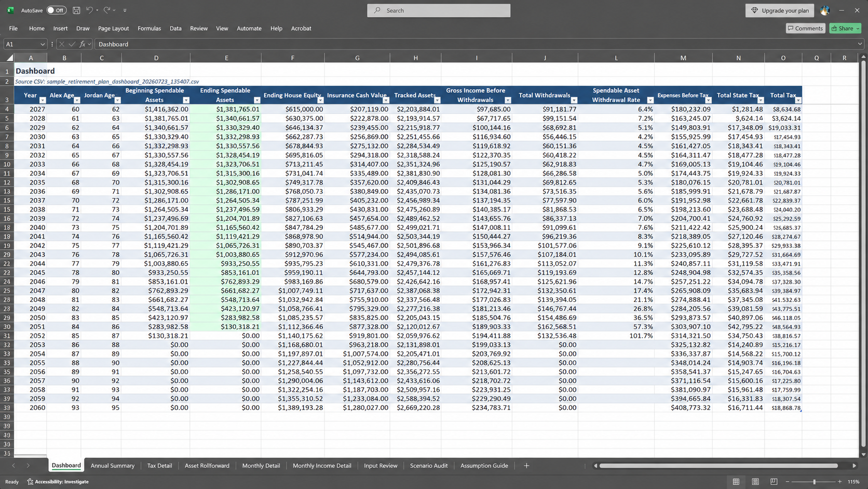
Task: Switch to the Annual Summary sheet
Action: pos(113,466)
